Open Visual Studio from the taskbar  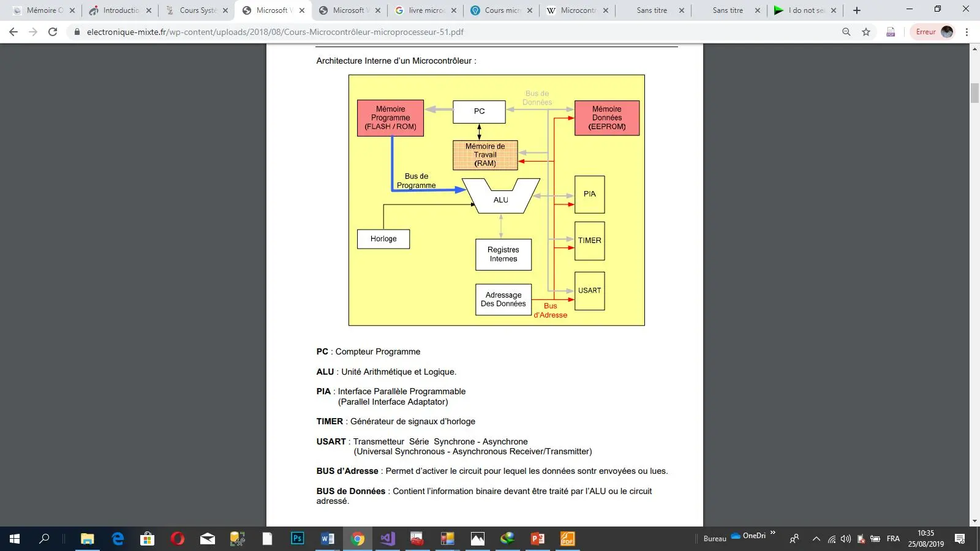coord(386,539)
